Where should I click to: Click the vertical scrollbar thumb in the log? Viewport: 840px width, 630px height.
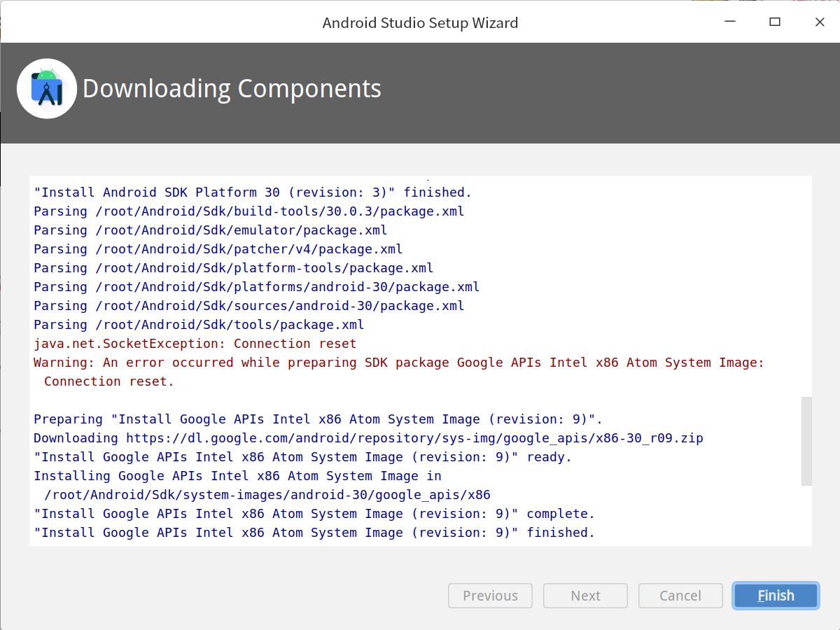tap(806, 441)
